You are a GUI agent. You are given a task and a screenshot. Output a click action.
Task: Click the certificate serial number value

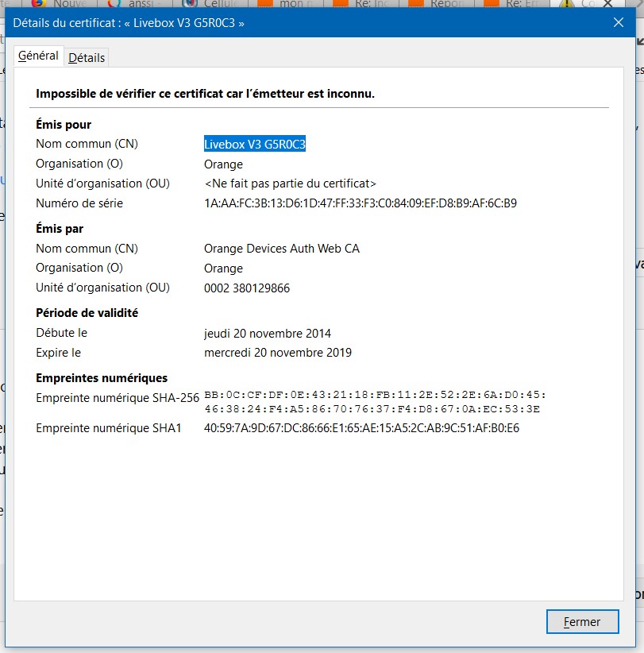click(x=360, y=203)
